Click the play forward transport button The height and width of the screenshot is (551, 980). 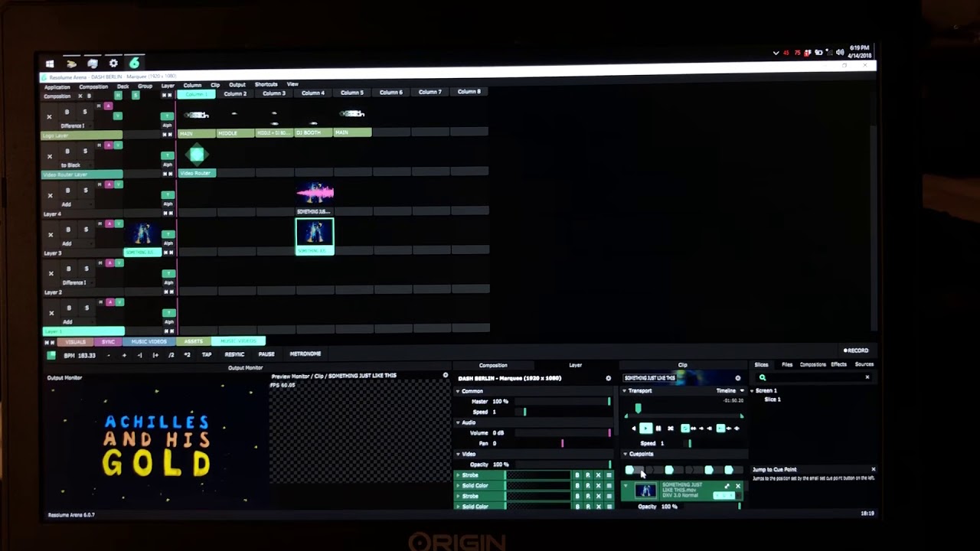(x=645, y=429)
